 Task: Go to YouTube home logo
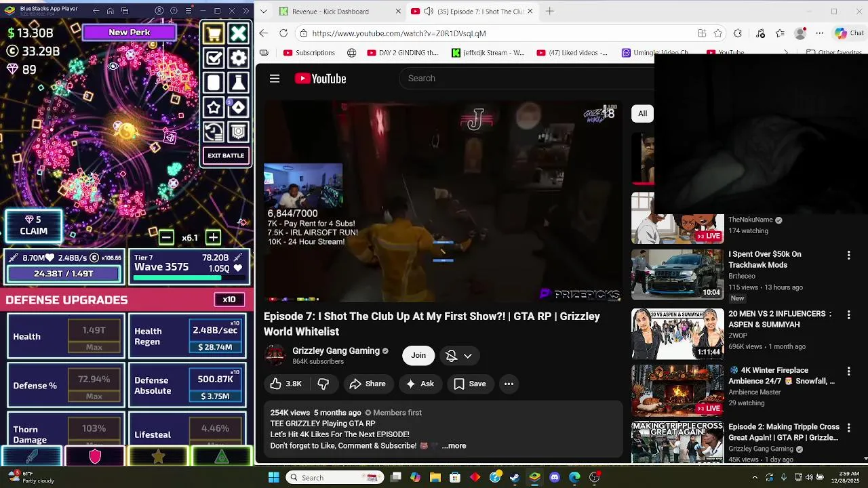tap(320, 79)
